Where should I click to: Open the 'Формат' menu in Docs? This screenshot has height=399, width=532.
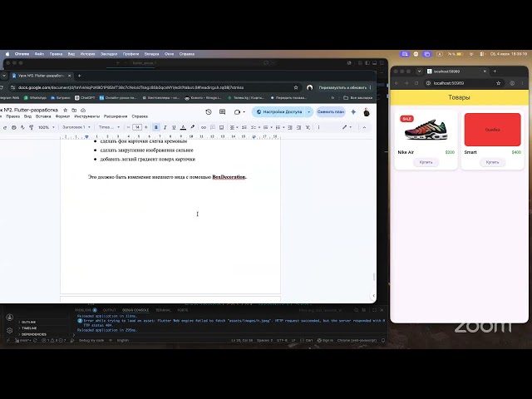(x=62, y=116)
